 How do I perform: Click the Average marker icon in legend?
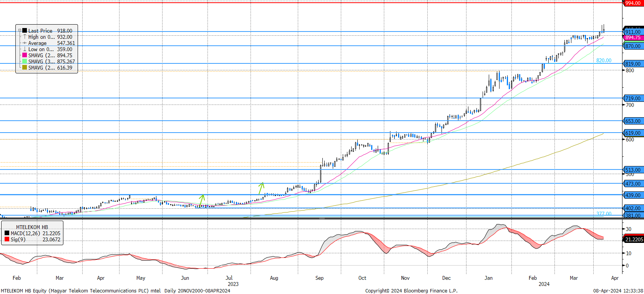click(x=25, y=43)
